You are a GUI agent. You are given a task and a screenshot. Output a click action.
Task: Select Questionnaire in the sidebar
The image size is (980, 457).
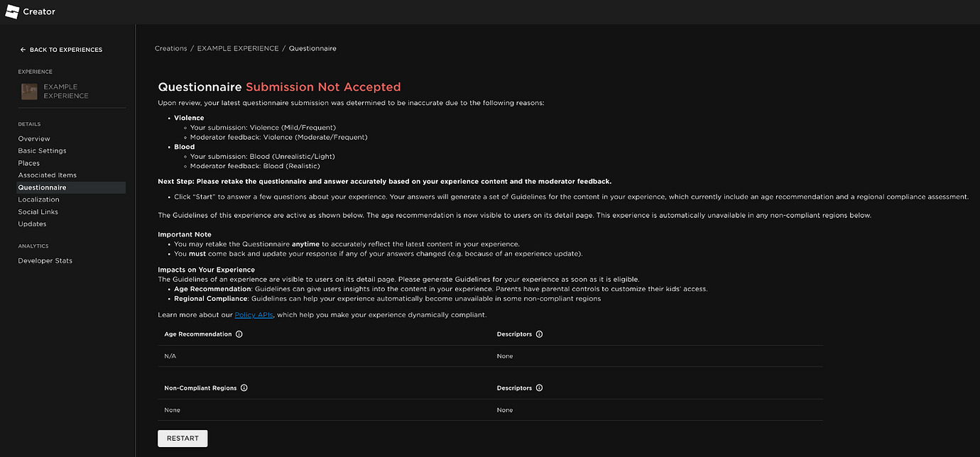click(42, 187)
